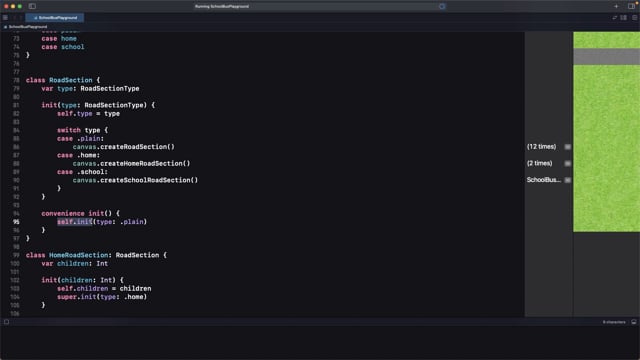The height and width of the screenshot is (360, 640).
Task: Toggle the inspector panel icon at top right
Action: click(x=631, y=6)
